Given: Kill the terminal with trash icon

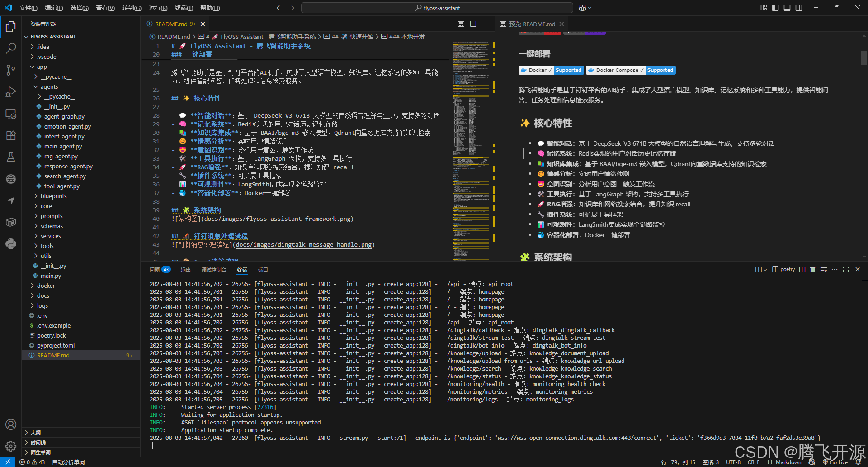Looking at the screenshot, I should pyautogui.click(x=812, y=270).
